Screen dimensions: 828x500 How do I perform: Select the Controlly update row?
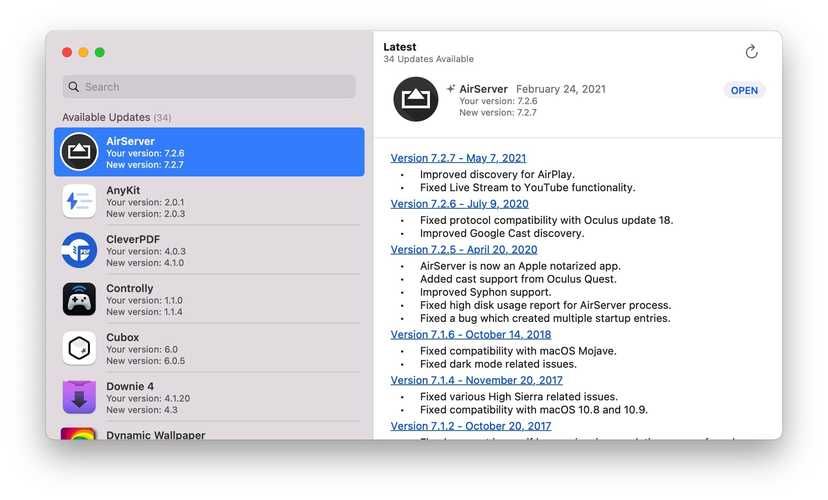pos(209,299)
